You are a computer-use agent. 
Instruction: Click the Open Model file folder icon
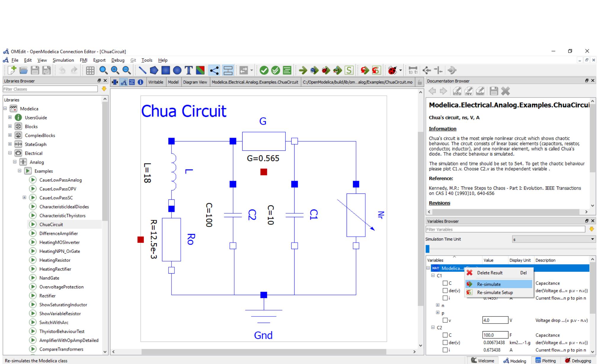(24, 70)
